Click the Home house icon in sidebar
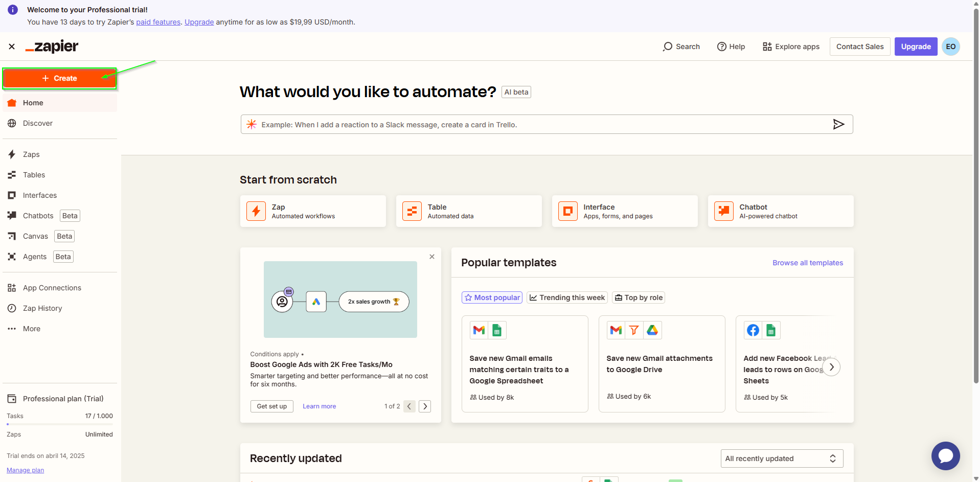The width and height of the screenshot is (980, 482). point(12,103)
